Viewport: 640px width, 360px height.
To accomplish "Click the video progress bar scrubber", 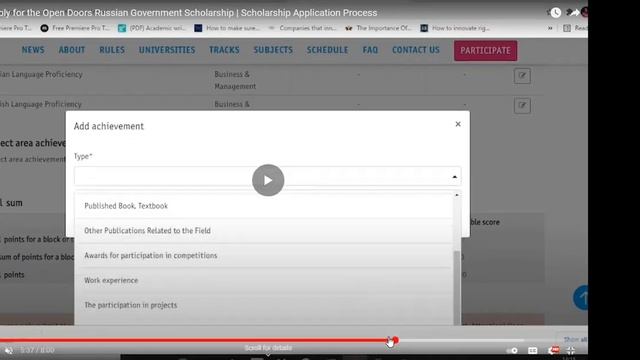I will (395, 340).
